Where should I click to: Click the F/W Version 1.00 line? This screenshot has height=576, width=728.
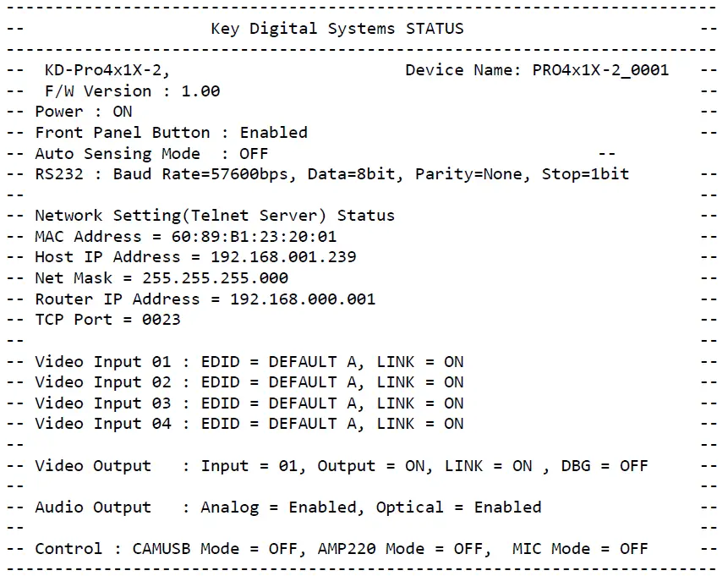coord(132,91)
